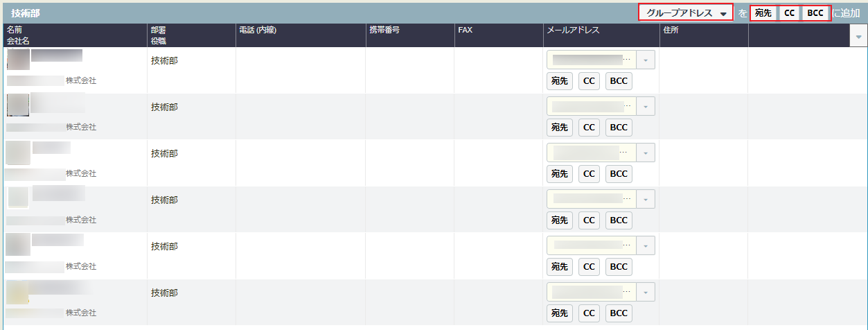Add group address to CC in header
Viewport: 868px width, 330px height.
(x=789, y=13)
